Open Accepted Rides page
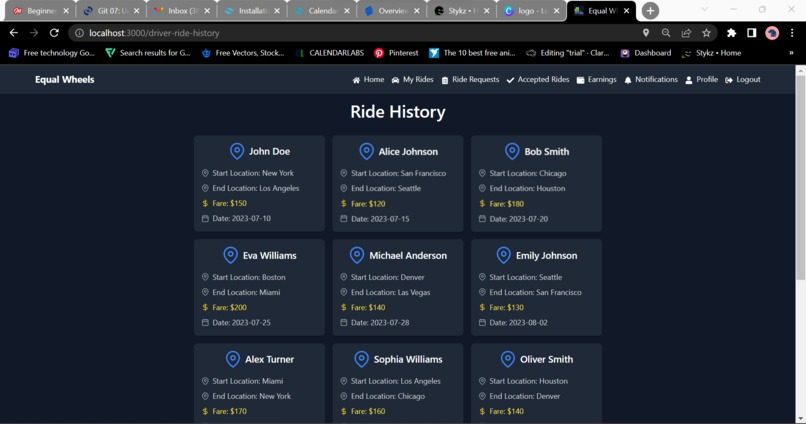806x424 pixels. (x=538, y=80)
